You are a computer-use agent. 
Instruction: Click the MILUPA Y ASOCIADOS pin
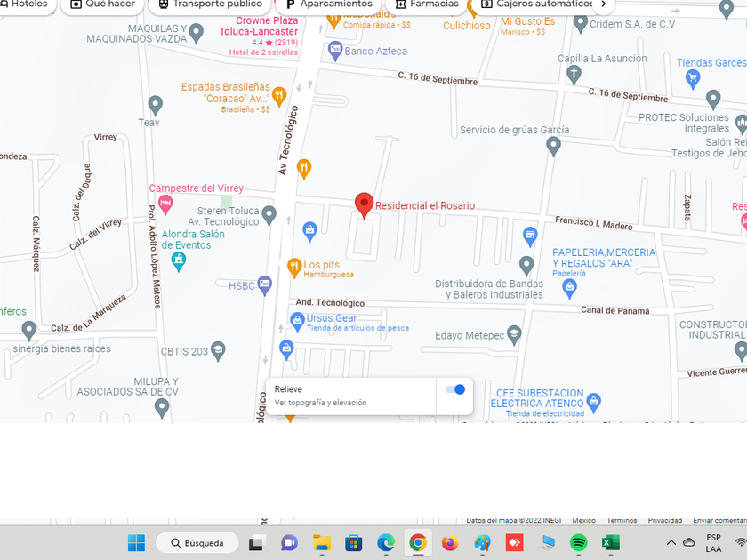coord(162,409)
